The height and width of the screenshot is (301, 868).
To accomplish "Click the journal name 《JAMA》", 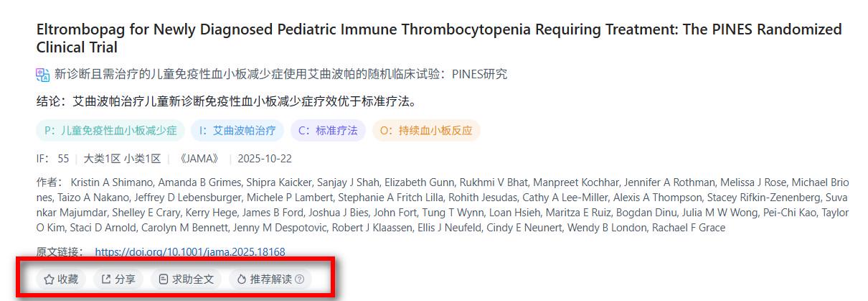I will [x=198, y=159].
